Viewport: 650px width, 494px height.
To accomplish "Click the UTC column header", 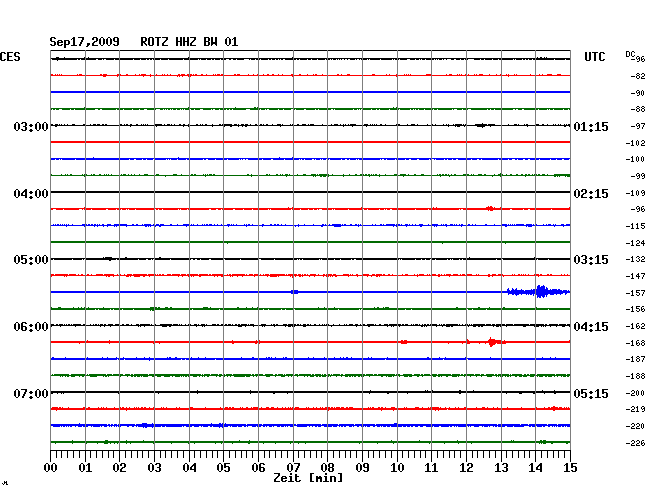I will click(x=594, y=57).
